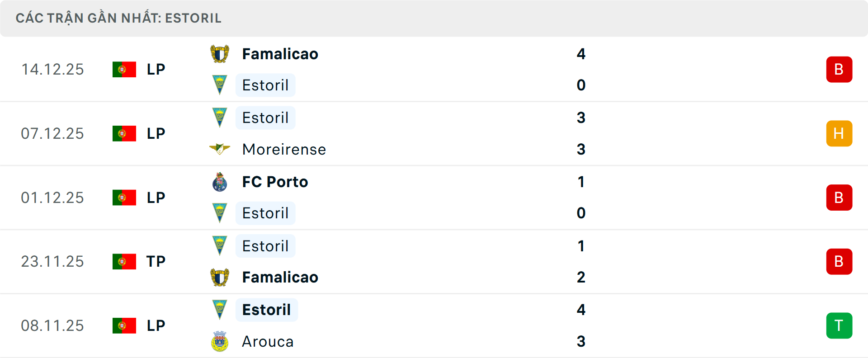868x358 pixels.
Task: Click the Moreirense club logo
Action: (x=220, y=149)
